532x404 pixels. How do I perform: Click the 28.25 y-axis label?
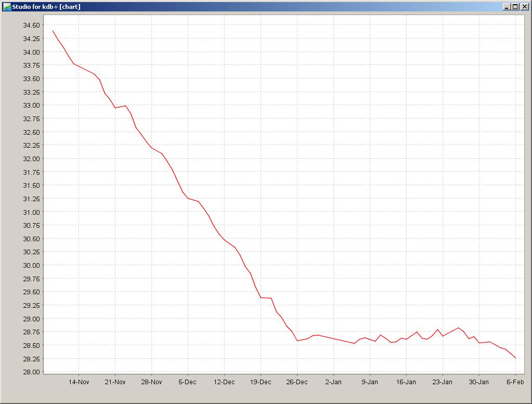coord(31,359)
